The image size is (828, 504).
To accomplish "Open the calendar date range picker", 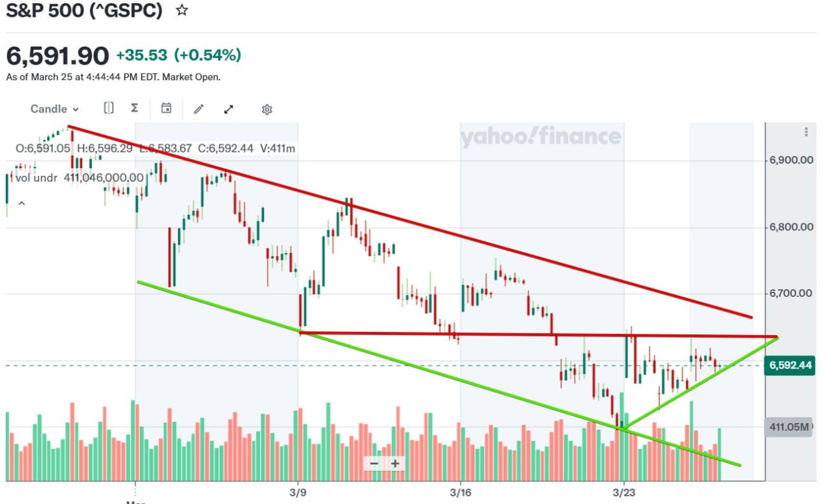I will (166, 108).
